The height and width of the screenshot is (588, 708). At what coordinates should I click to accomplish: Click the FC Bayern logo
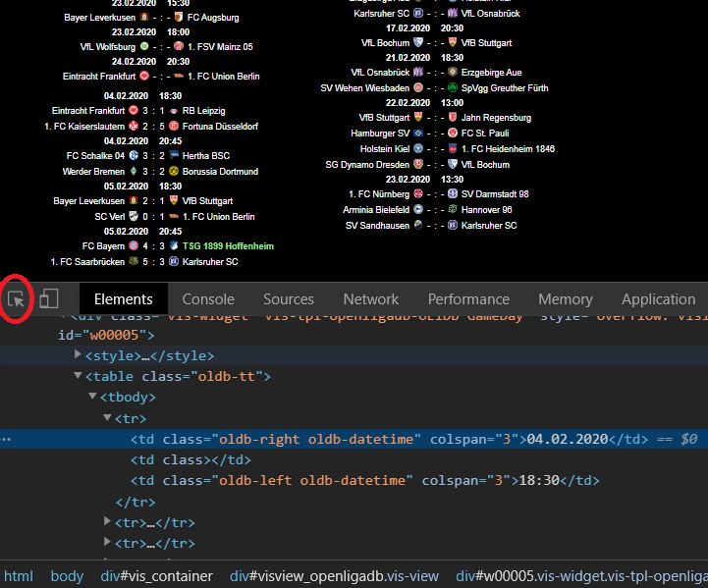(x=134, y=245)
